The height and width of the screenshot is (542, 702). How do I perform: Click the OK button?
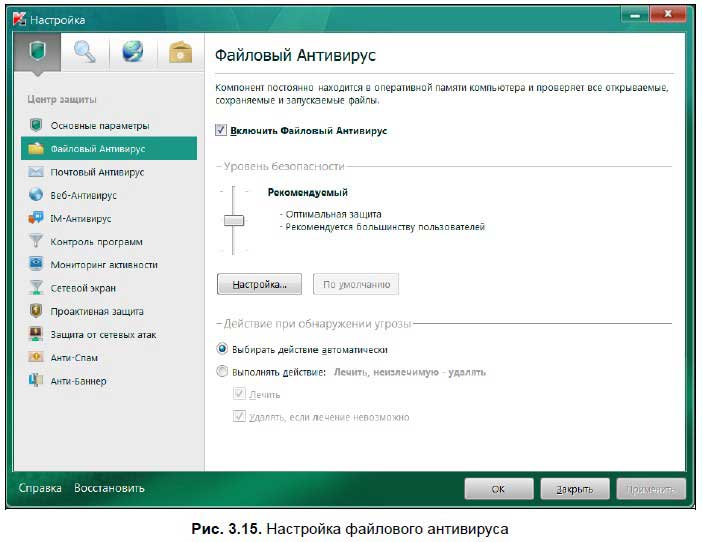499,489
